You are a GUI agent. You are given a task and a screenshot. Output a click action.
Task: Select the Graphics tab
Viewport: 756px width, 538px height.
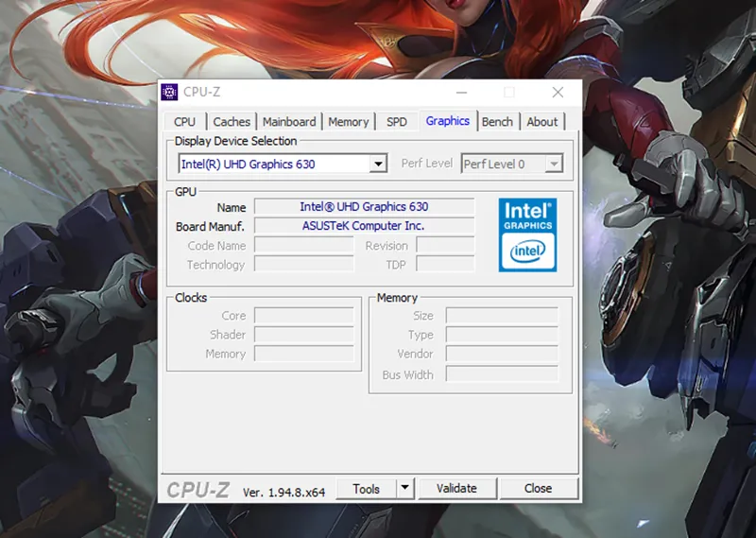(447, 121)
